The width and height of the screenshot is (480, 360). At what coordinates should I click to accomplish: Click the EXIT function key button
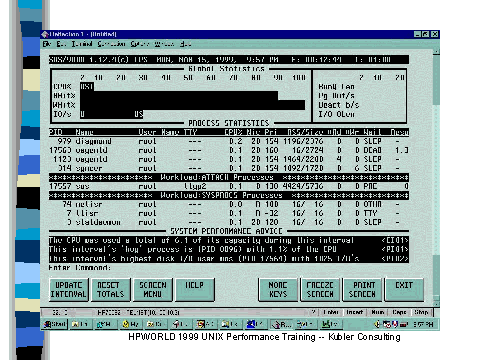pyautogui.click(x=404, y=290)
